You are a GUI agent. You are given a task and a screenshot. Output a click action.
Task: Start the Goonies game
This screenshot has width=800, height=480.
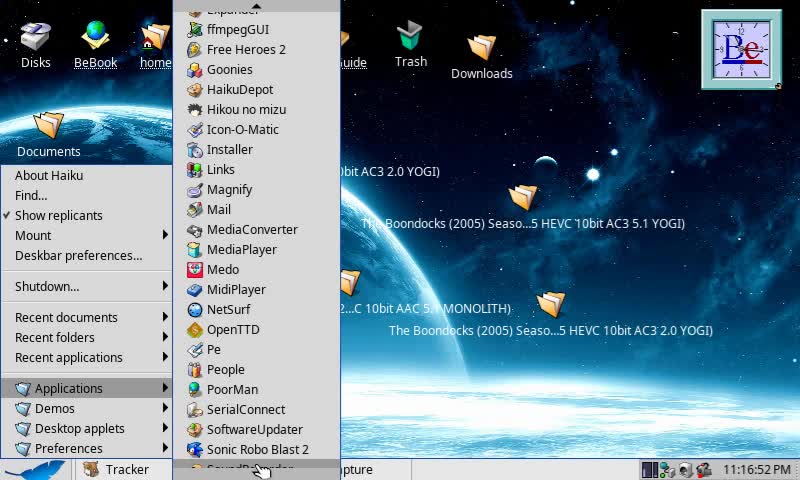[x=257, y=69]
